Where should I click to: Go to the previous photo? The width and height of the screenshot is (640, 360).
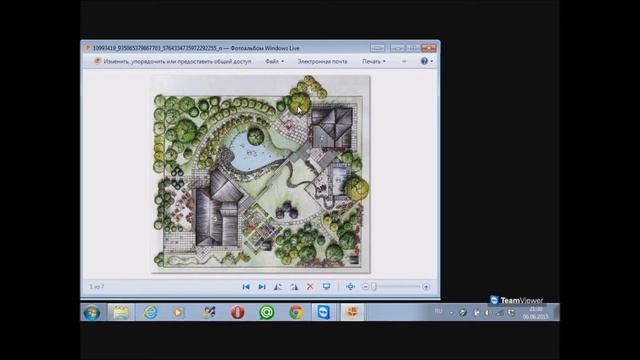tap(246, 287)
